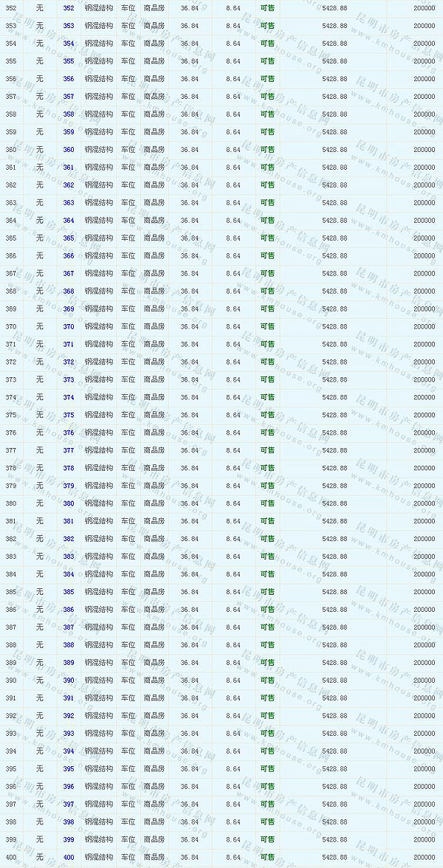443x868 pixels.
Task: Click blue room number link 367
Action: pyautogui.click(x=69, y=274)
